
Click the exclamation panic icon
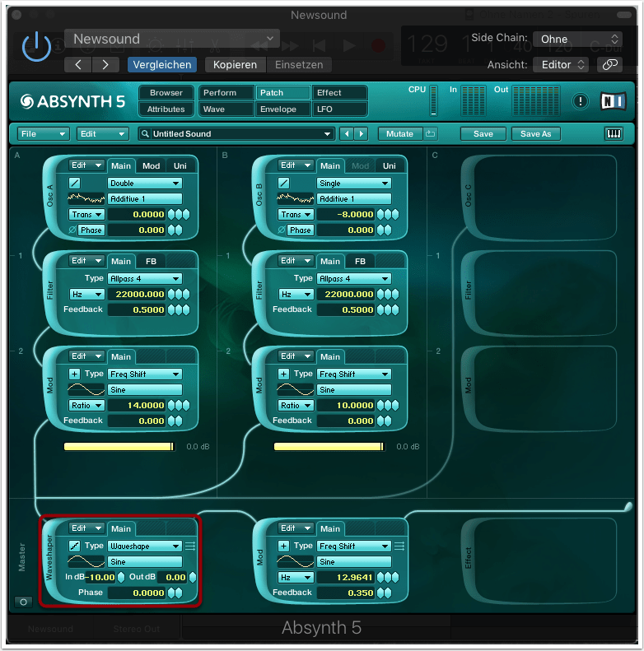pyautogui.click(x=581, y=101)
